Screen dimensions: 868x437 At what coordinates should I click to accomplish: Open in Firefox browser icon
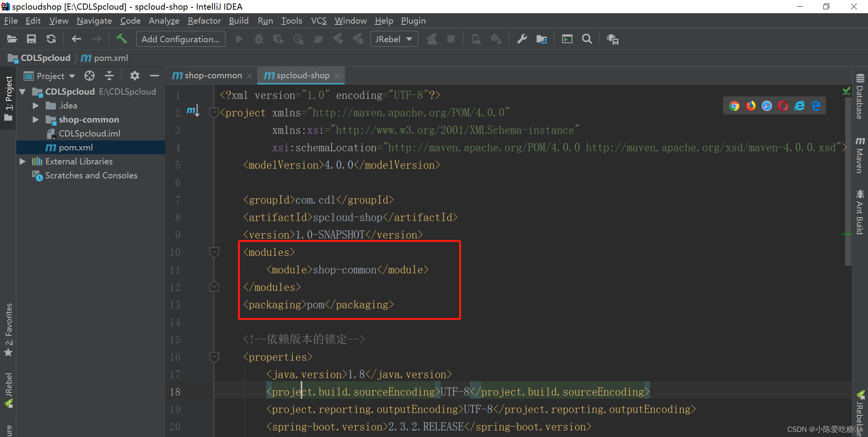(751, 106)
